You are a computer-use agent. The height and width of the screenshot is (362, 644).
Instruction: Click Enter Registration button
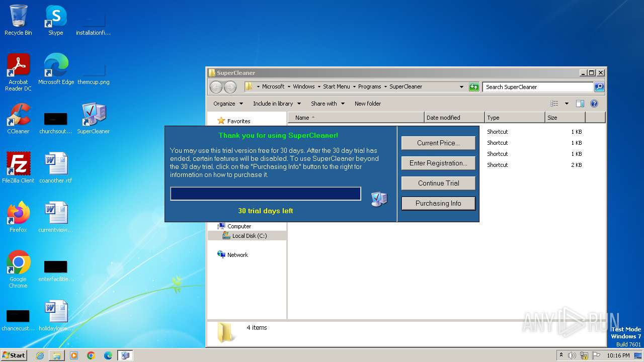pos(438,163)
